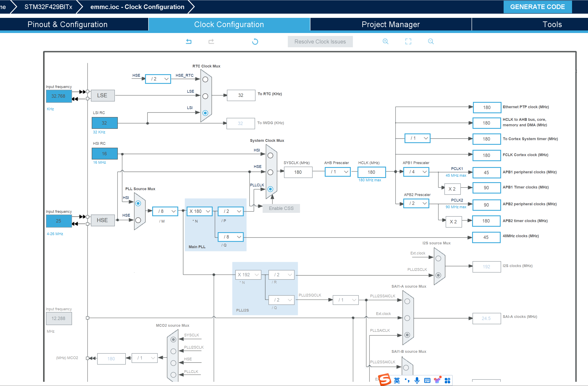Zoom out of clock diagram
588x386 pixels.
click(x=431, y=41)
